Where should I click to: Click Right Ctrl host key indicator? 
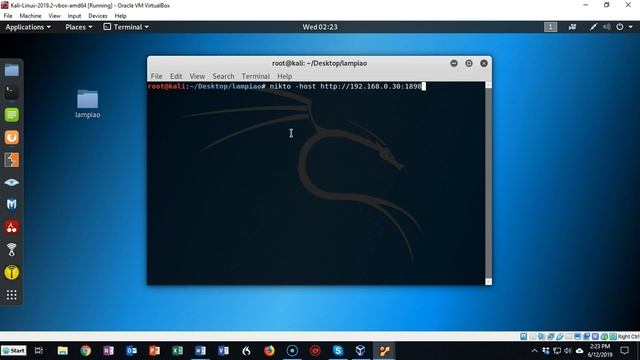point(629,336)
